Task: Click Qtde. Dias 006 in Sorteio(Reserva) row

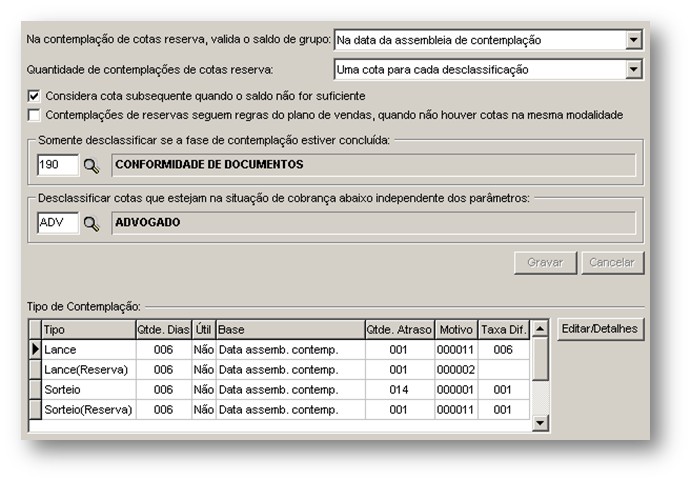Action: pyautogui.click(x=163, y=410)
